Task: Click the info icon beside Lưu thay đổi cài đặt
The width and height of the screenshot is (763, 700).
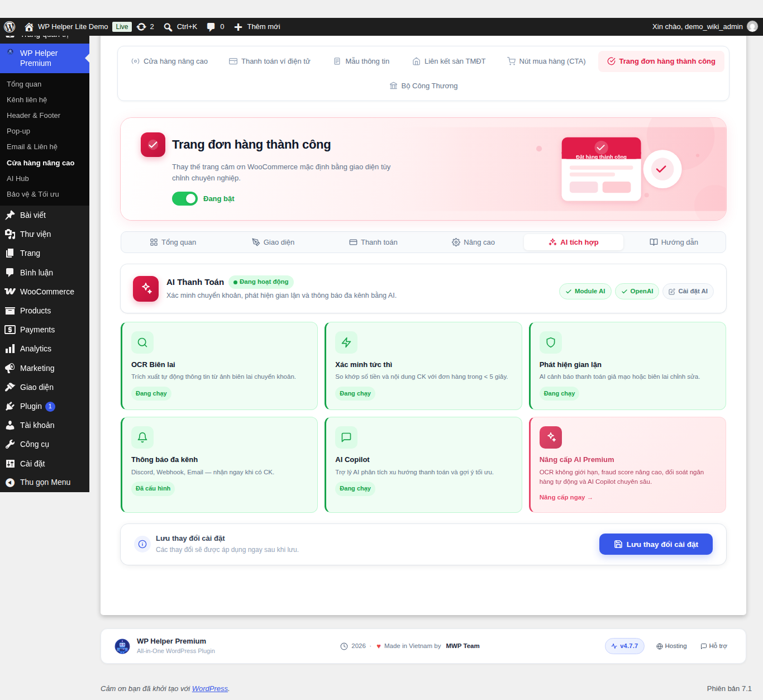Action: pyautogui.click(x=142, y=544)
